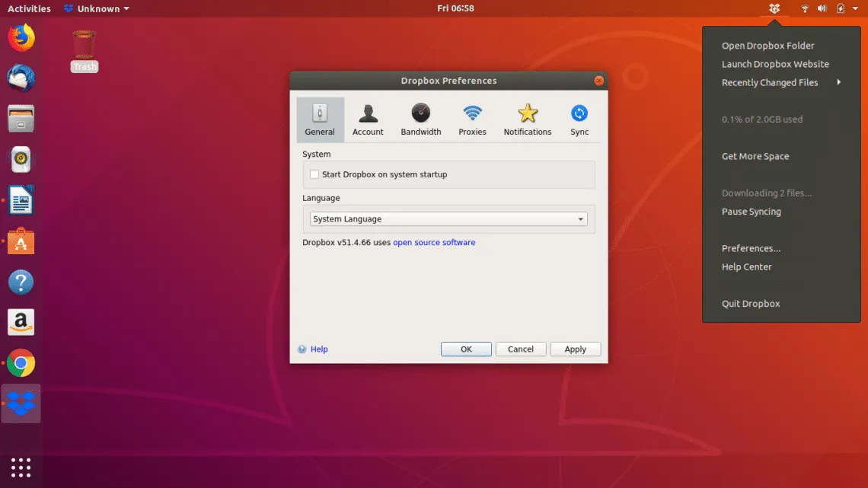Click the Dropbox tray icon in top bar
Screen dimensions: 868x488
click(774, 8)
